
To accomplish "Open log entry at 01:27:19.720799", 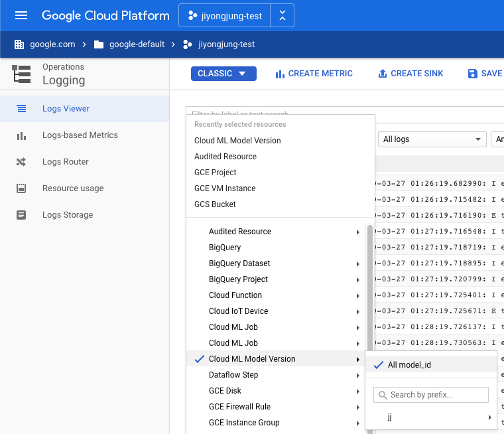I will (x=440, y=279).
